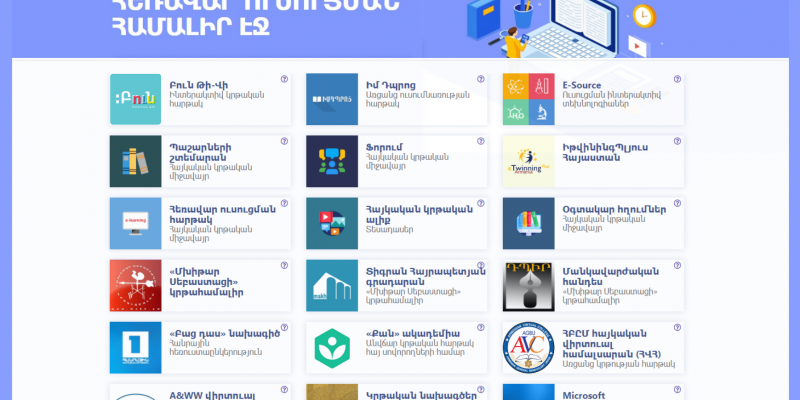Open the Բուն Թի-Վի title link
800x400 pixels.
198,85
